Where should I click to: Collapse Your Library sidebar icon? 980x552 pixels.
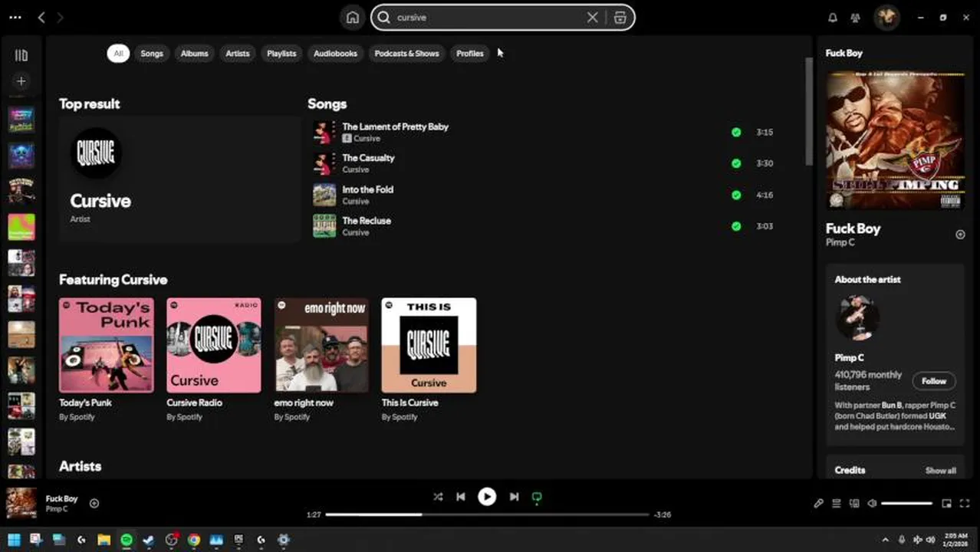[x=21, y=55]
